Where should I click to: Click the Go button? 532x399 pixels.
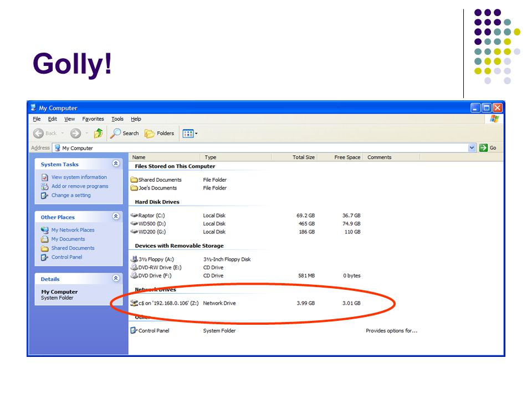click(x=488, y=147)
